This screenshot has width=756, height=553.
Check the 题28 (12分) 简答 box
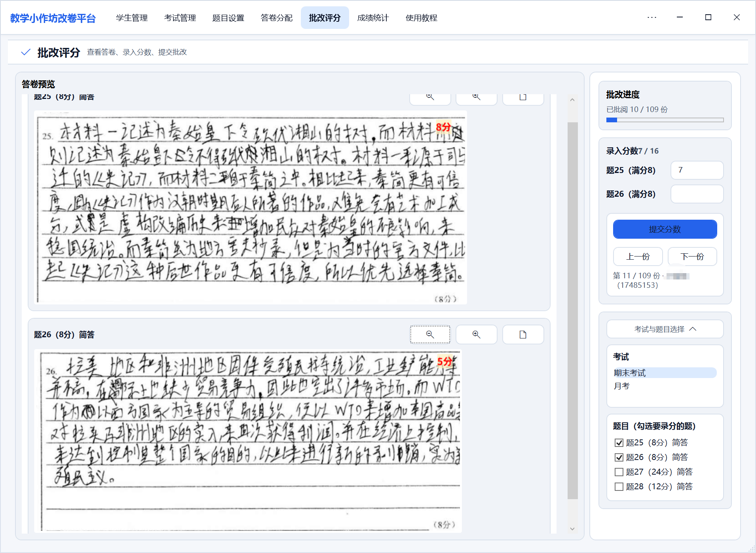(619, 486)
